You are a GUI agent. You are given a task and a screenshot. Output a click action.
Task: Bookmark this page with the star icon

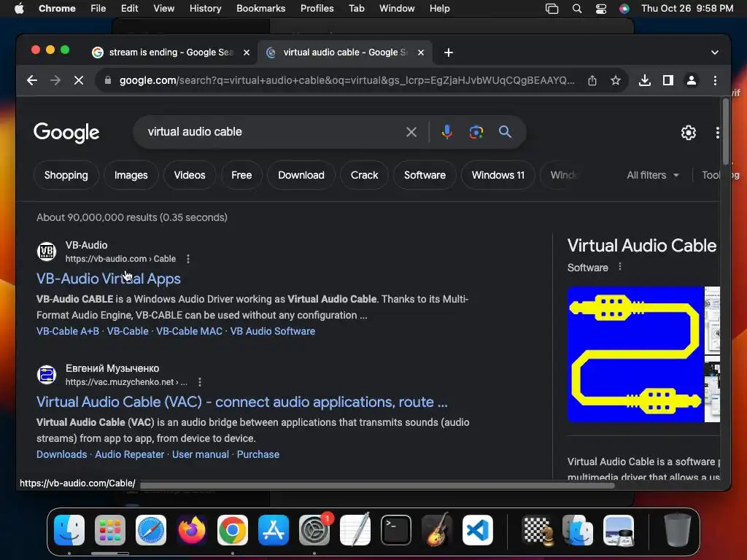pos(616,80)
